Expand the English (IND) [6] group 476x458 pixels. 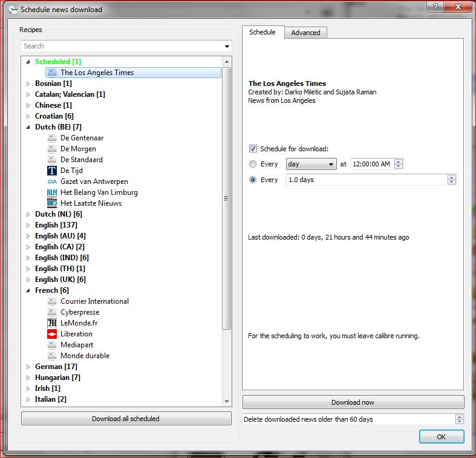click(28, 258)
